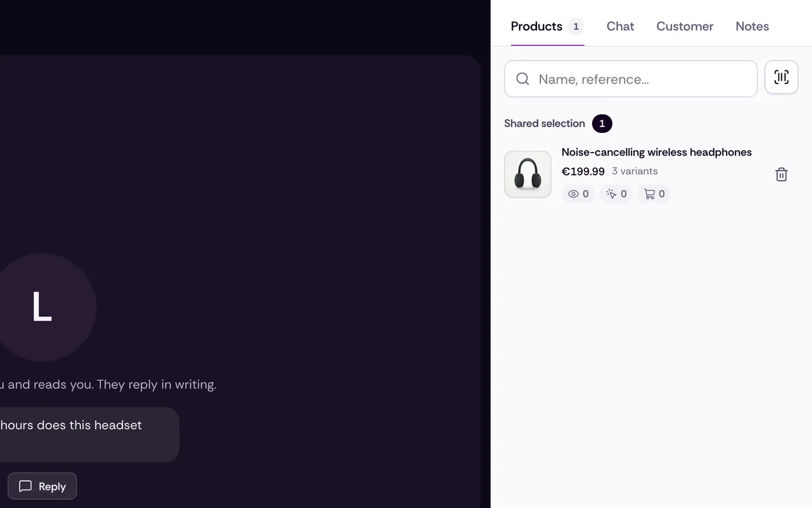The width and height of the screenshot is (812, 508).
Task: Click the 3 variants label
Action: pyautogui.click(x=635, y=171)
